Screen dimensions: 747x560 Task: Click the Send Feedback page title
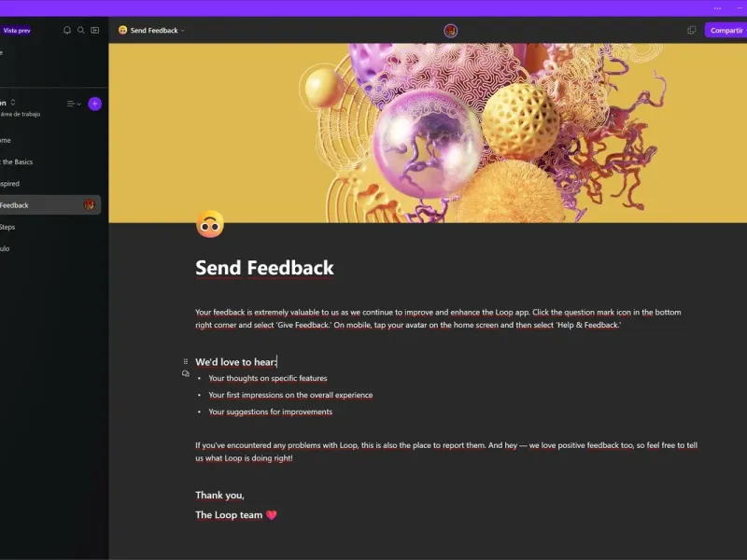click(264, 268)
